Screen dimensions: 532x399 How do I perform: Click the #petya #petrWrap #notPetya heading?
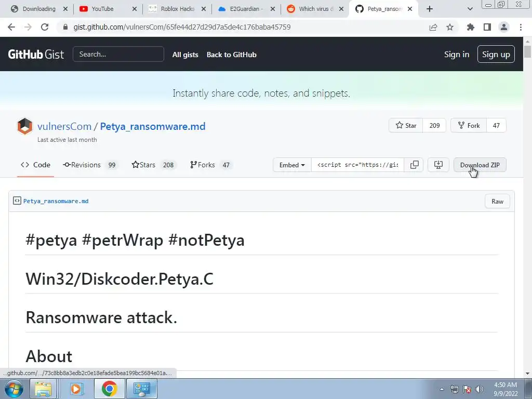click(135, 240)
